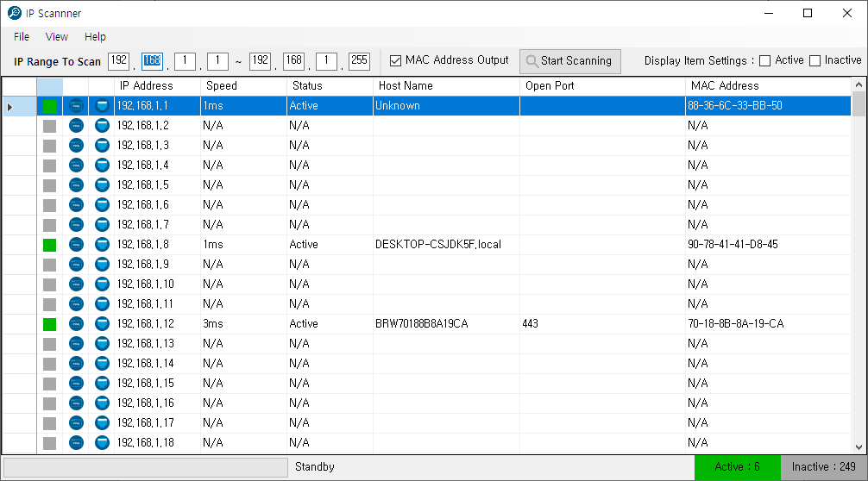Click the scan progress bar in status bar
Image resolution: width=868 pixels, height=481 pixels.
[x=146, y=467]
